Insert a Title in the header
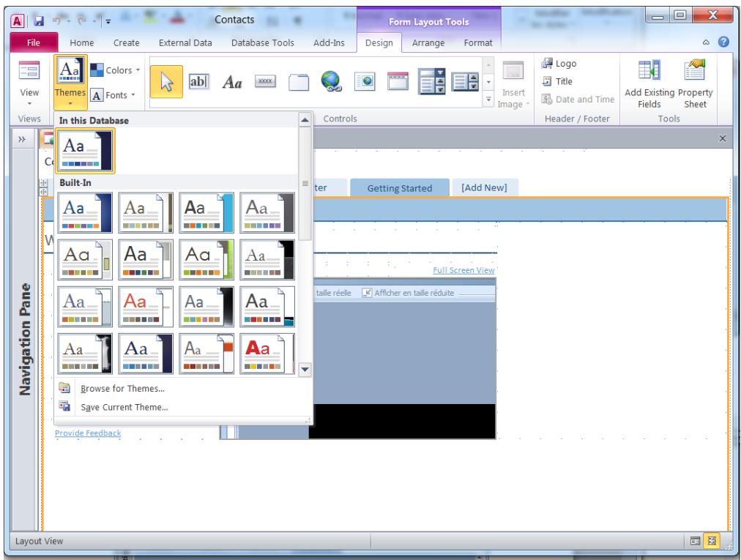741x560 pixels. (557, 81)
